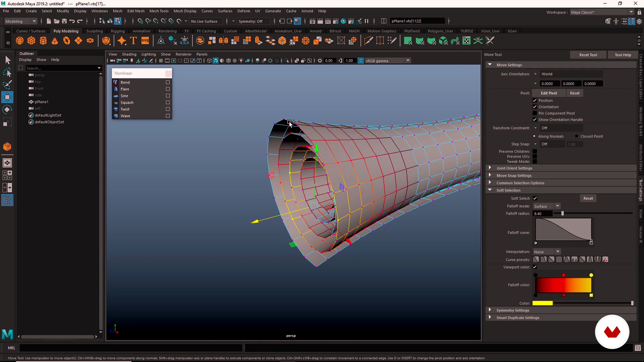Click the yellow Color swatch
Image resolution: width=644 pixels, height=362 pixels.
click(543, 303)
